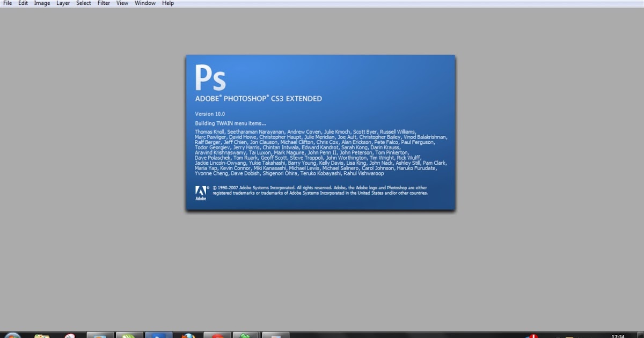Open the Layer menu
Viewport: 644px width, 338px height.
tap(63, 3)
